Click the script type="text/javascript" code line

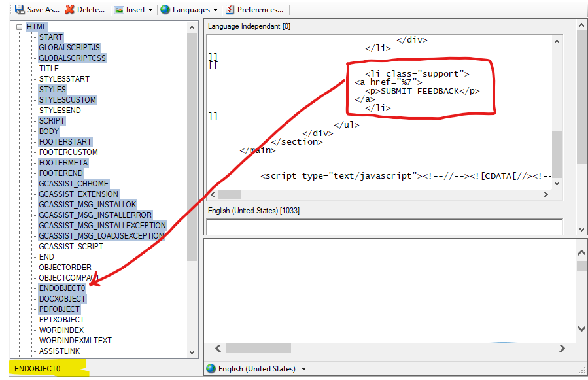(x=406, y=175)
